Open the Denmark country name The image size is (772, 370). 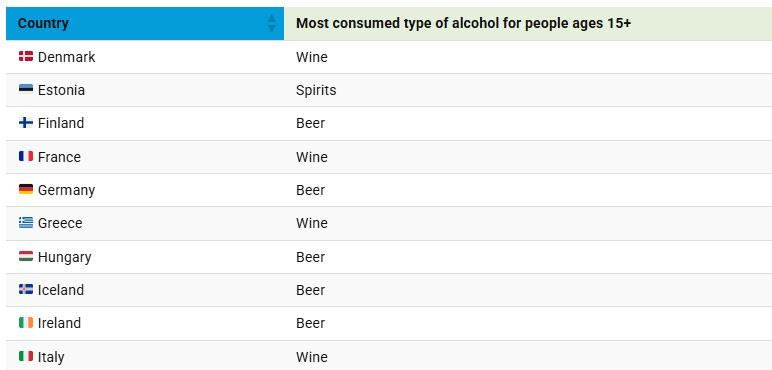(66, 57)
